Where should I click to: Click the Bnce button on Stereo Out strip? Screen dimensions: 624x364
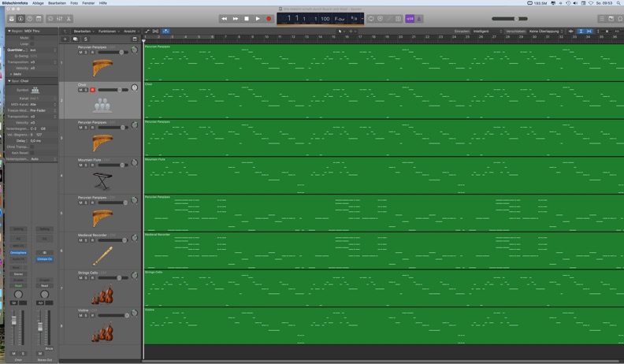pyautogui.click(x=49, y=348)
